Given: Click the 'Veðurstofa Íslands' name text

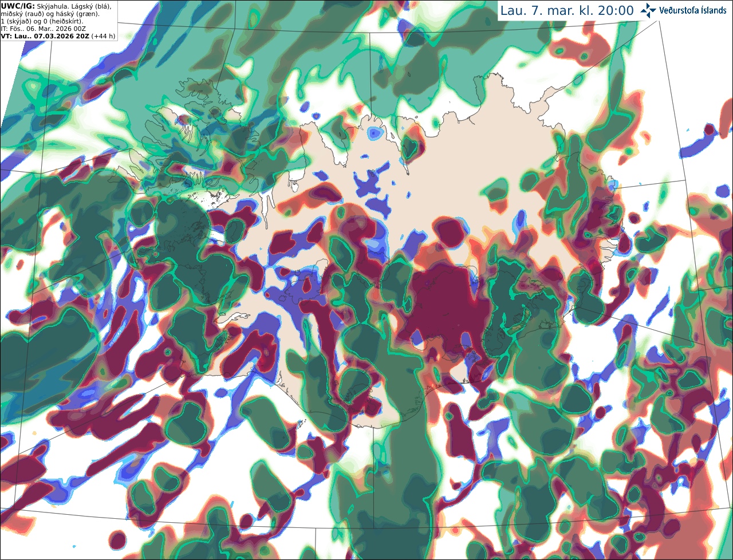Looking at the screenshot, I should click(x=692, y=10).
